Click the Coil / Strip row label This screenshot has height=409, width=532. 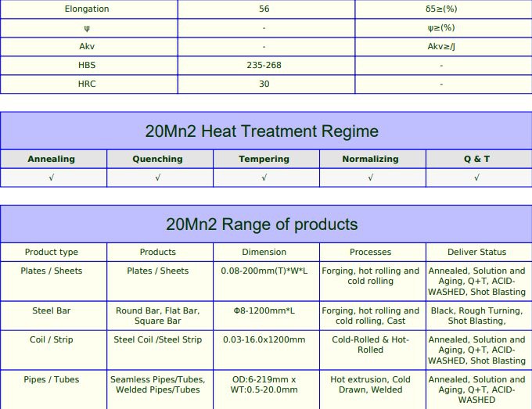(52, 339)
